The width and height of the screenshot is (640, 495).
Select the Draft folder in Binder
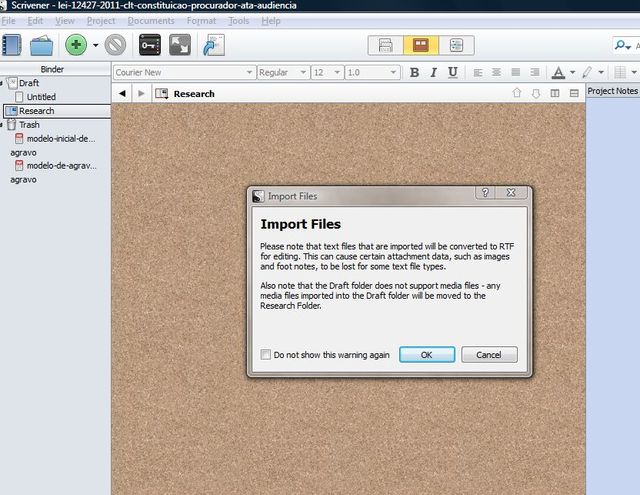(x=29, y=83)
